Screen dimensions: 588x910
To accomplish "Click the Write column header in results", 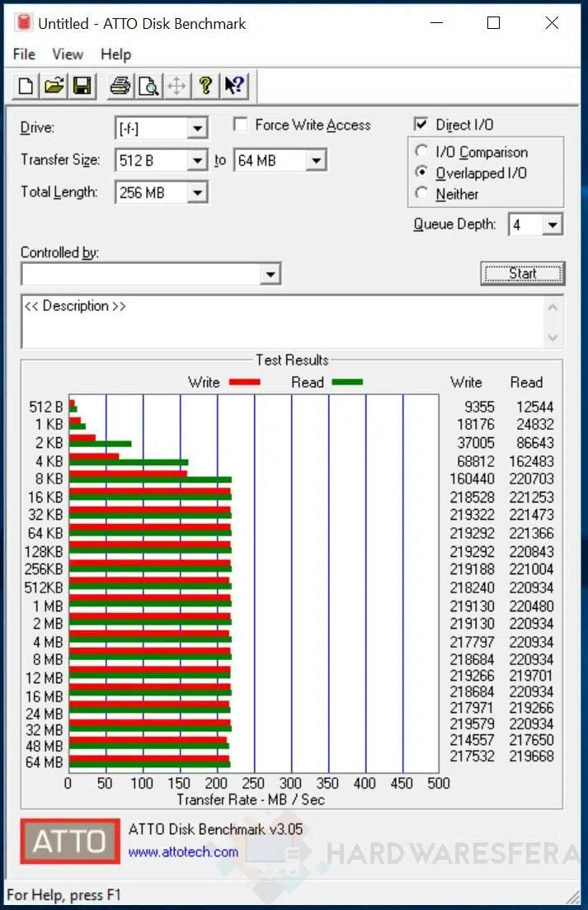I will pos(466,383).
